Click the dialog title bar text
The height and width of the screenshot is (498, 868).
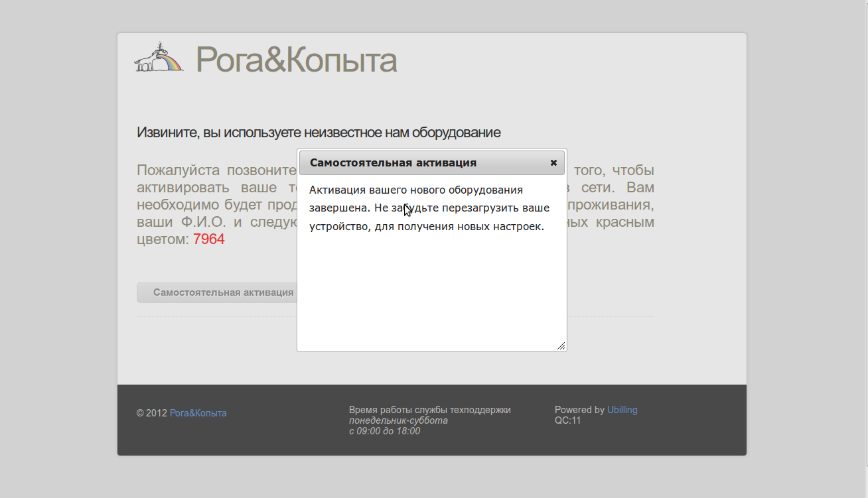pyautogui.click(x=393, y=162)
